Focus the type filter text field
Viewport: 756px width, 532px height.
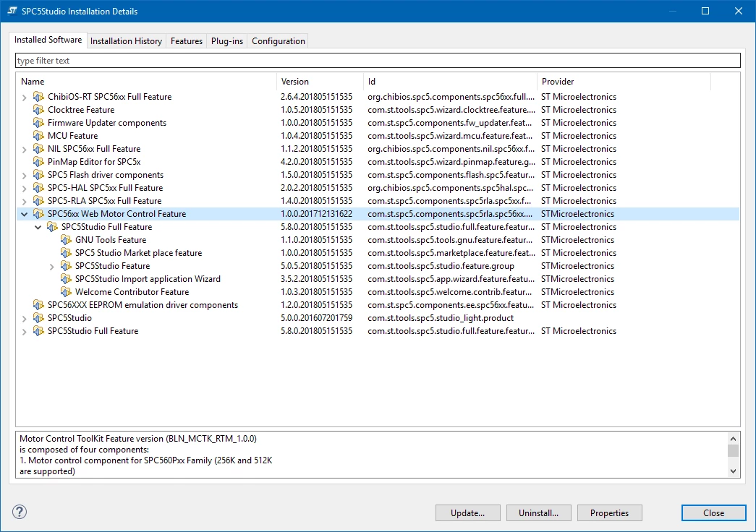[x=378, y=60]
